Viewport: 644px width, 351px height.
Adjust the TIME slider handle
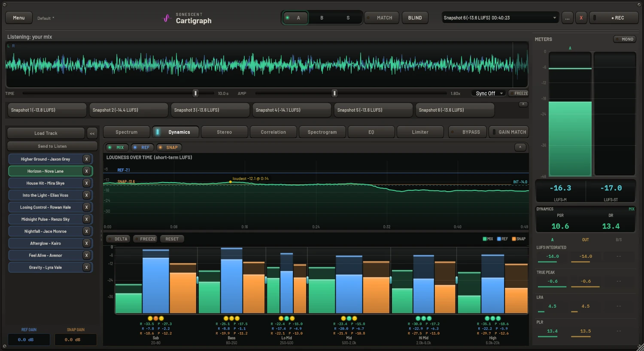[195, 93]
